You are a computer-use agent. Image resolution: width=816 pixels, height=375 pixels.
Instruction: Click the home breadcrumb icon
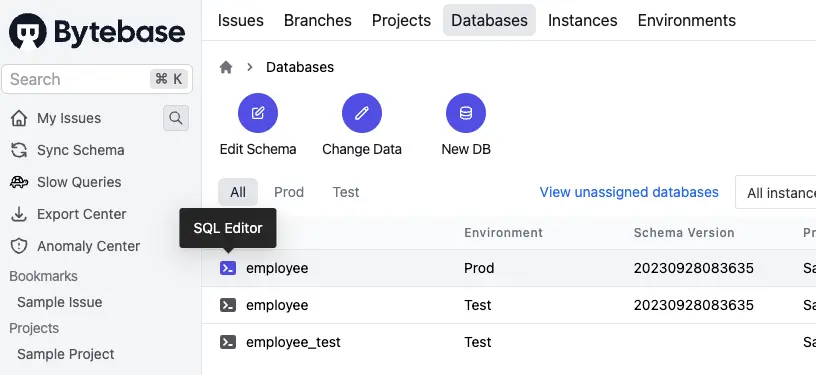pyautogui.click(x=226, y=67)
